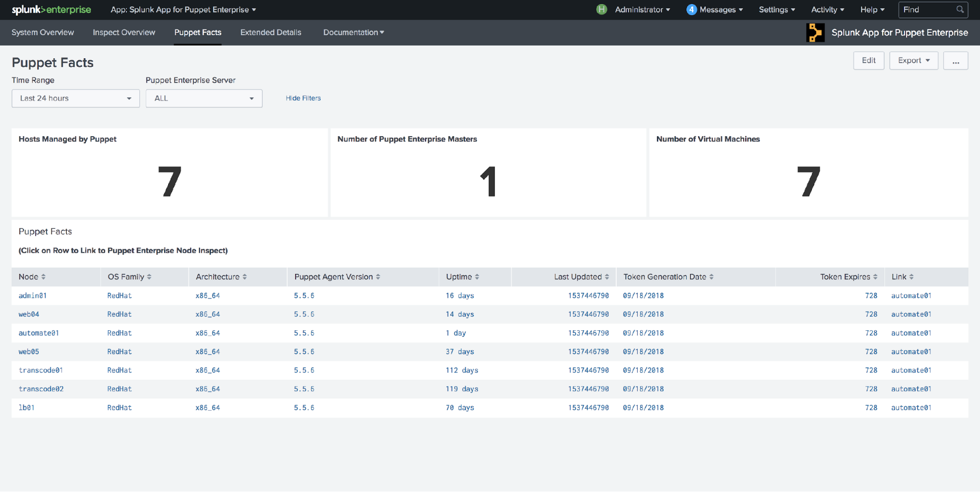The image size is (980, 492).
Task: Click node transcode02 in the table
Action: 41,389
